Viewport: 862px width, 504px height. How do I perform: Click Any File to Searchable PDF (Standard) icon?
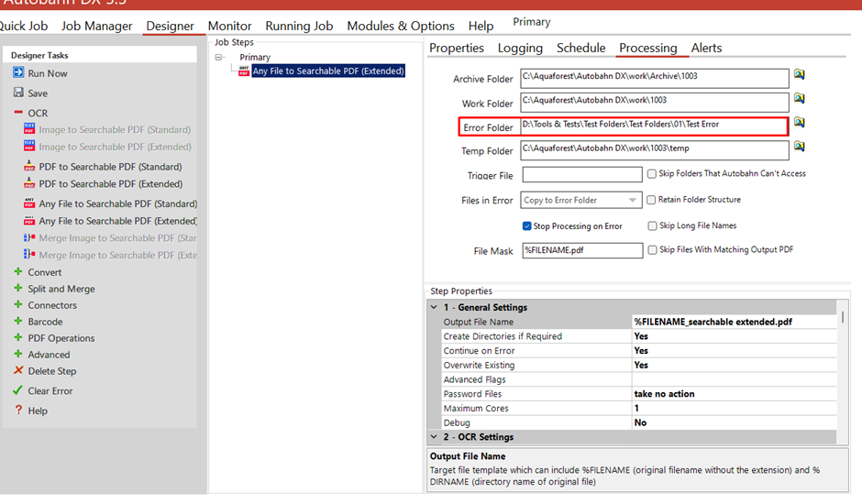point(29,203)
